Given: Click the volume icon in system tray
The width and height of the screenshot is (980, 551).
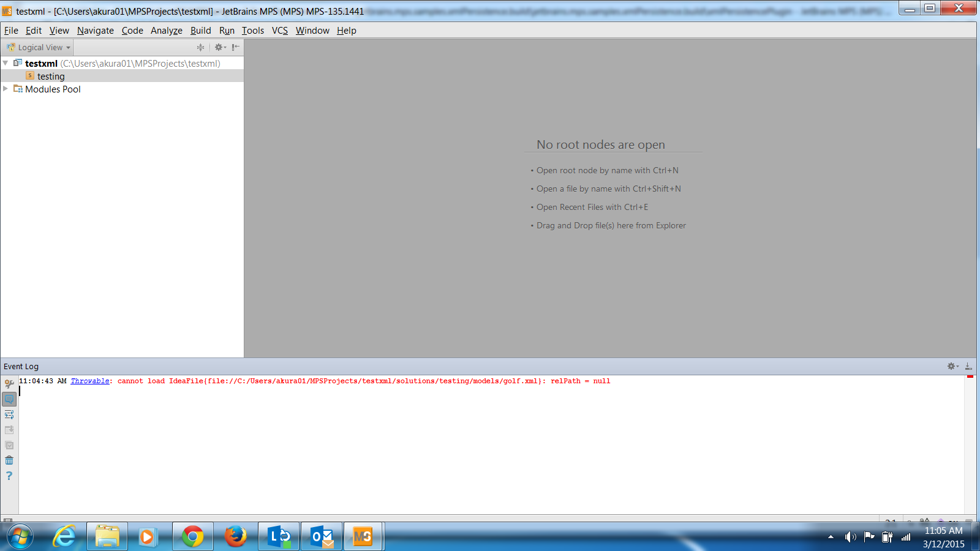Looking at the screenshot, I should [x=850, y=537].
